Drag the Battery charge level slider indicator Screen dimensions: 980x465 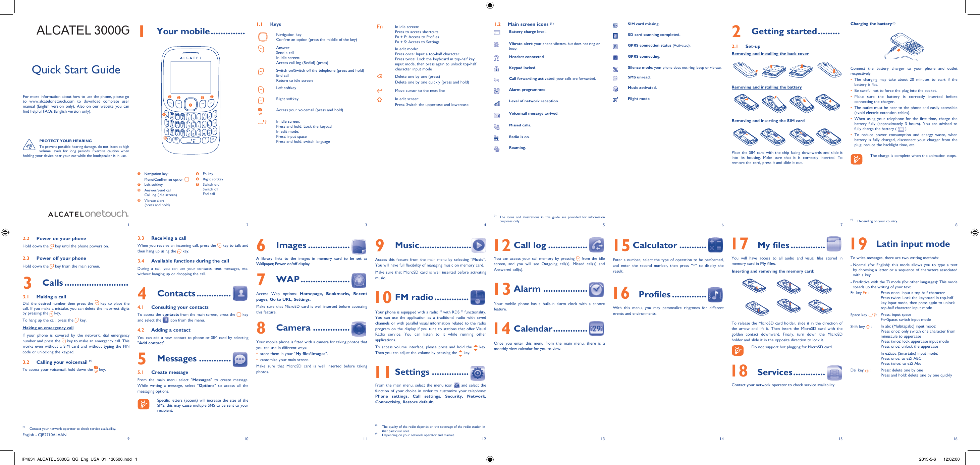point(493,32)
